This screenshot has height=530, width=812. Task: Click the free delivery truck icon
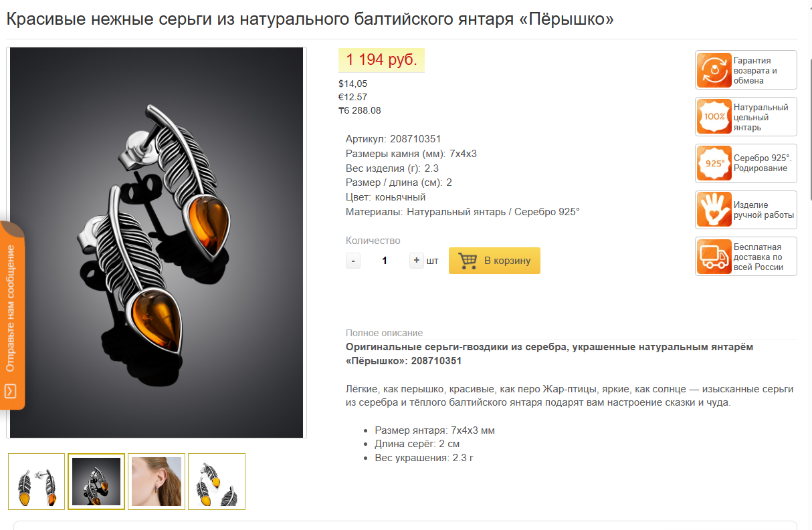(x=714, y=256)
